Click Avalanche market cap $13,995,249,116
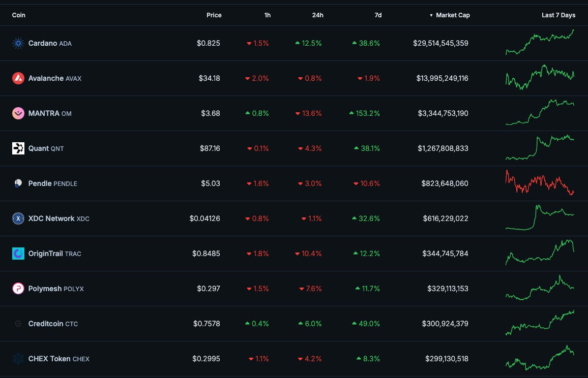The image size is (588, 378). 442,78
